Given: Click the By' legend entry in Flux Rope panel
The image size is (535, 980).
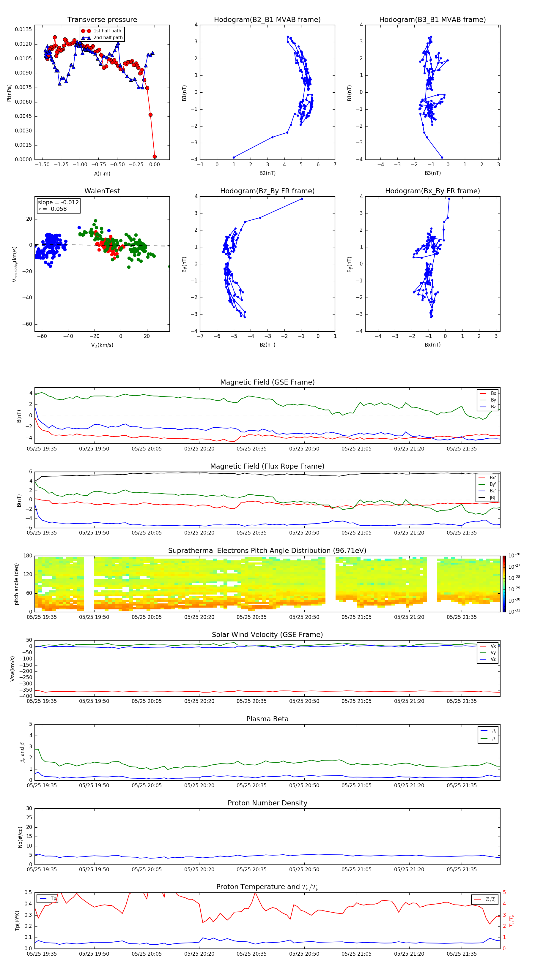Looking at the screenshot, I should click(x=487, y=484).
